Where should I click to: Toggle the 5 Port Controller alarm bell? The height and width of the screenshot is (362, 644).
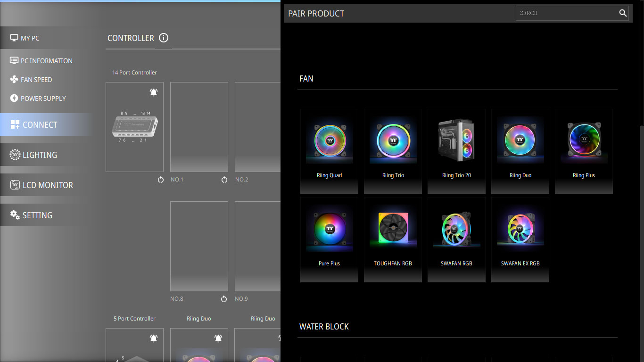(154, 338)
